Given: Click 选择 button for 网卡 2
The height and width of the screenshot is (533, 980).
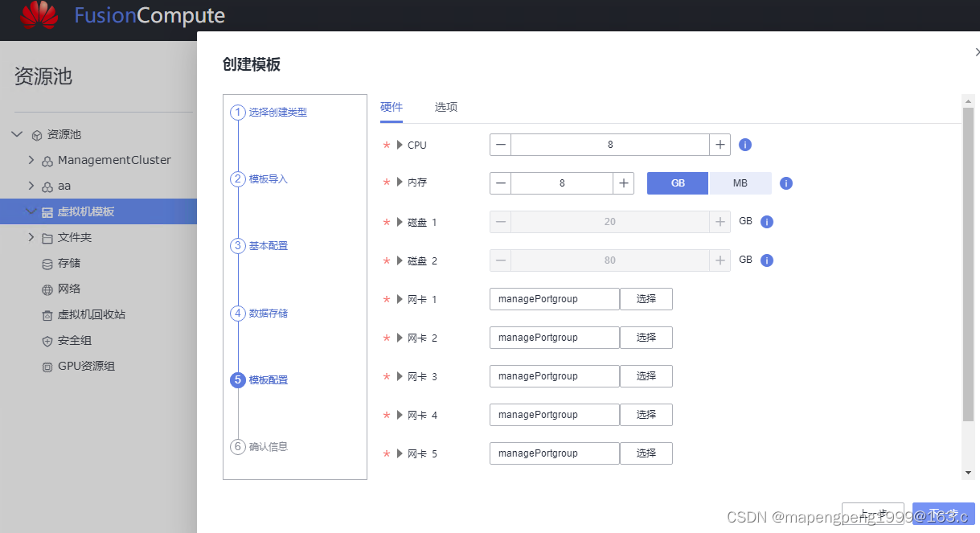Looking at the screenshot, I should tap(646, 338).
